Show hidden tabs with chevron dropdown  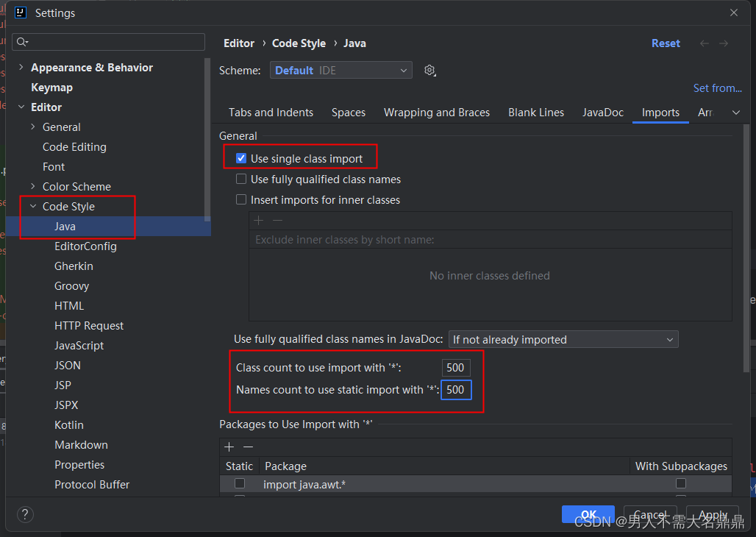click(735, 113)
